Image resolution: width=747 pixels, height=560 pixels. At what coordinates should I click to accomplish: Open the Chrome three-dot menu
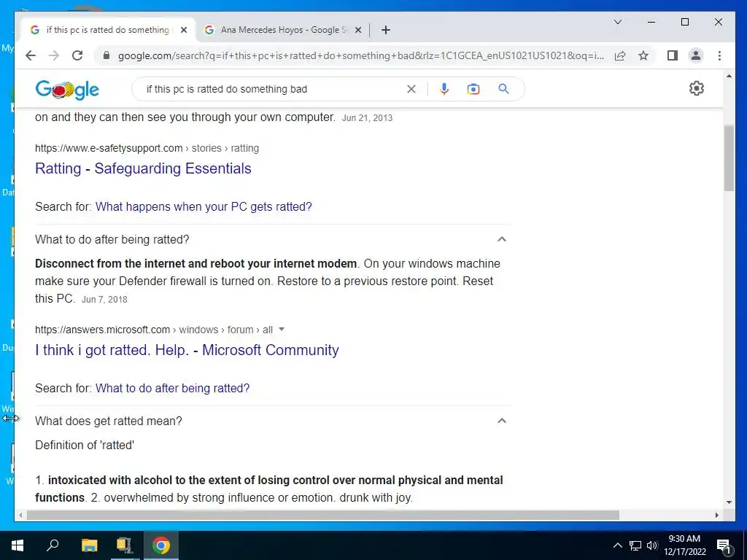719,55
